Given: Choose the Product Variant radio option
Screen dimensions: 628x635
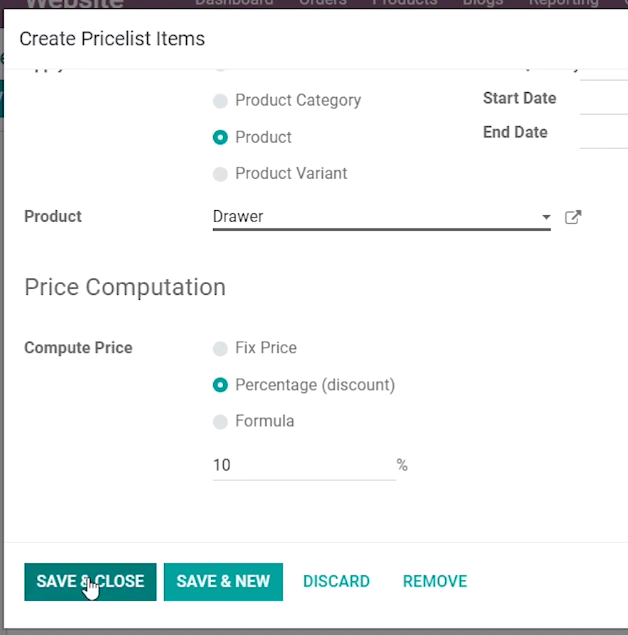Looking at the screenshot, I should [x=220, y=174].
